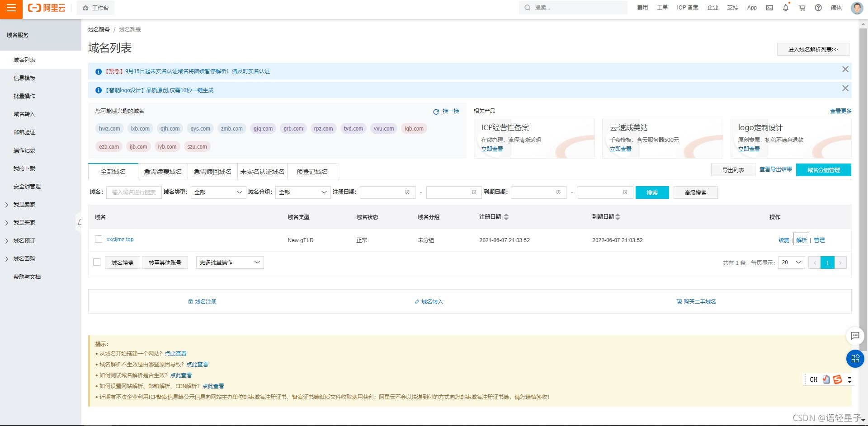Viewport: 868px width, 426px height.
Task: Click 续费 for xxcijmz.top
Action: [x=784, y=240]
